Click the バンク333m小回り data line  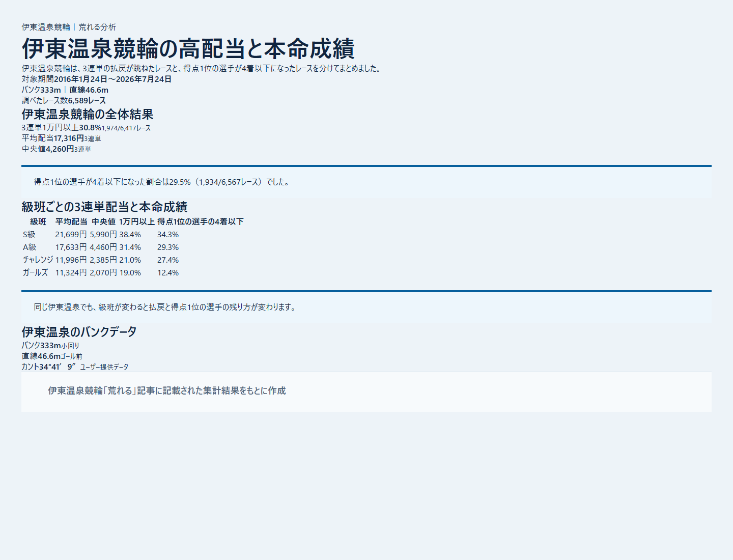click(50, 345)
